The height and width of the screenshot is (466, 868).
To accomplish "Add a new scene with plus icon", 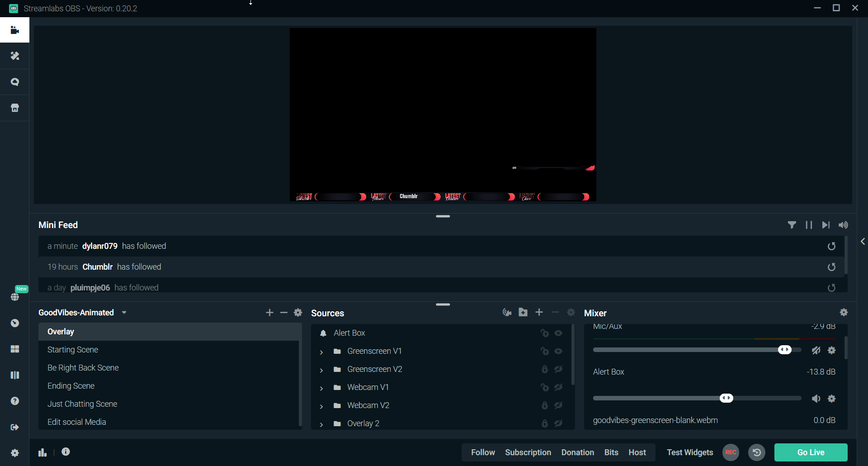I will [269, 313].
